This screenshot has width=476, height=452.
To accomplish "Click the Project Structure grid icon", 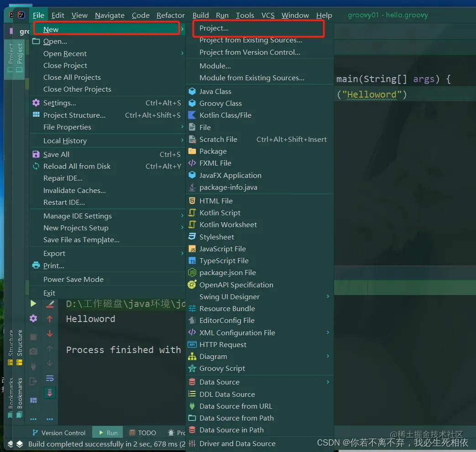I will (x=36, y=114).
